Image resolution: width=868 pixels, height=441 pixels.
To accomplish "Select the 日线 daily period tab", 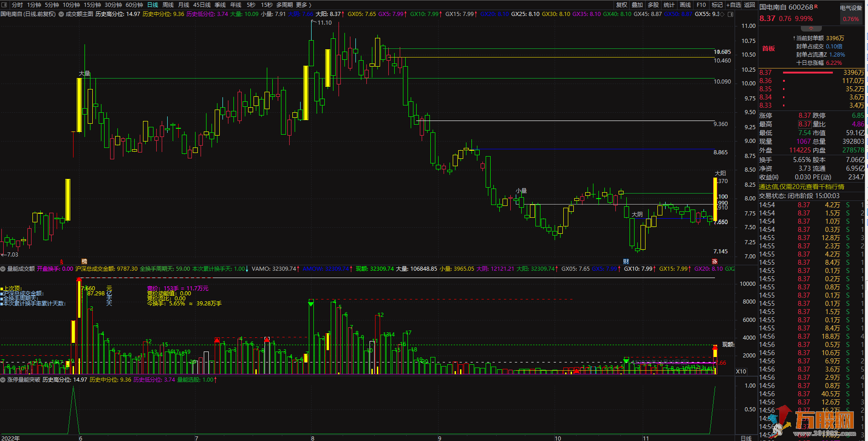I will pyautogui.click(x=153, y=5).
